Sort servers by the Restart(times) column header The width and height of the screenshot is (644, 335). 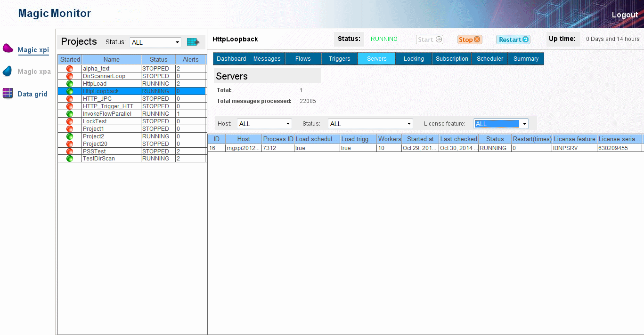click(532, 139)
